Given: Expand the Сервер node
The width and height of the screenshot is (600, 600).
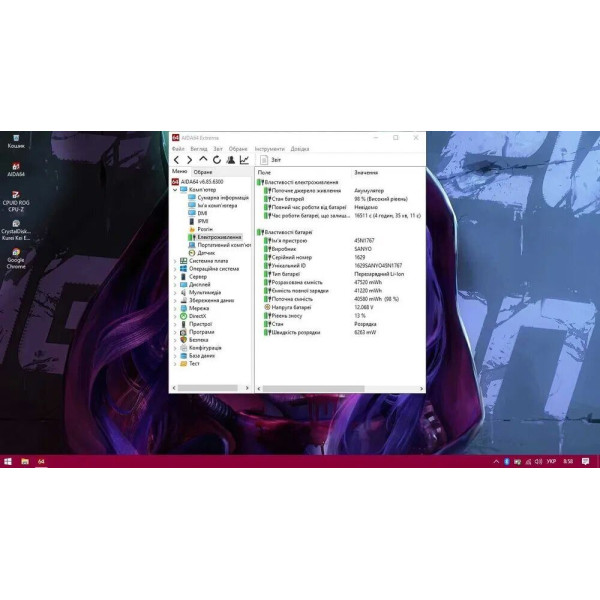Looking at the screenshot, I should [x=175, y=277].
